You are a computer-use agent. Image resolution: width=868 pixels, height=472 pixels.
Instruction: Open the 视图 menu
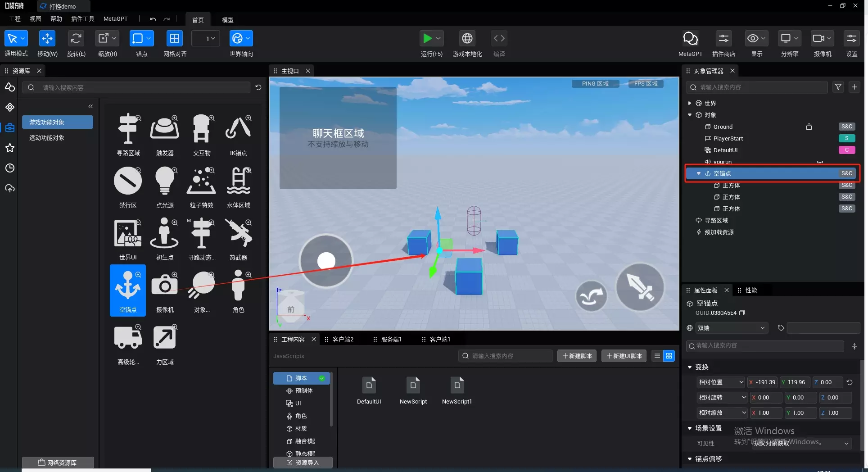[36, 19]
